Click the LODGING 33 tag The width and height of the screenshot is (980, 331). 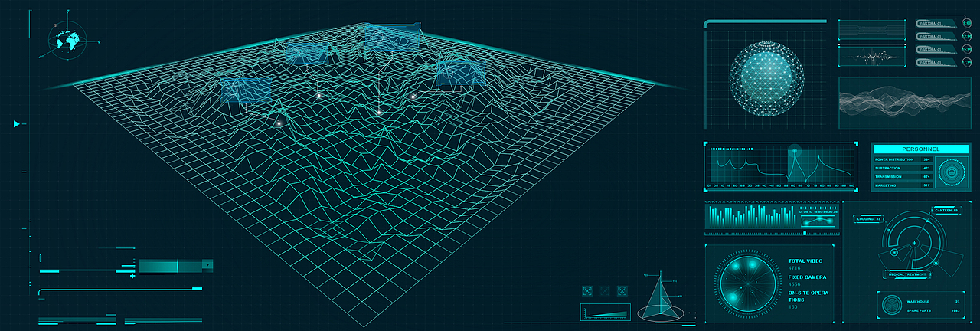click(870, 219)
